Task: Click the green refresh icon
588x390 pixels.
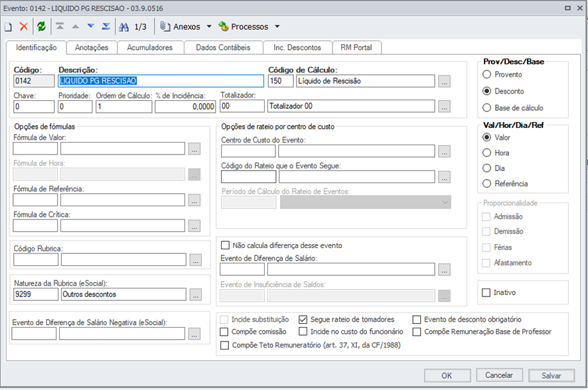Action: 41,27
